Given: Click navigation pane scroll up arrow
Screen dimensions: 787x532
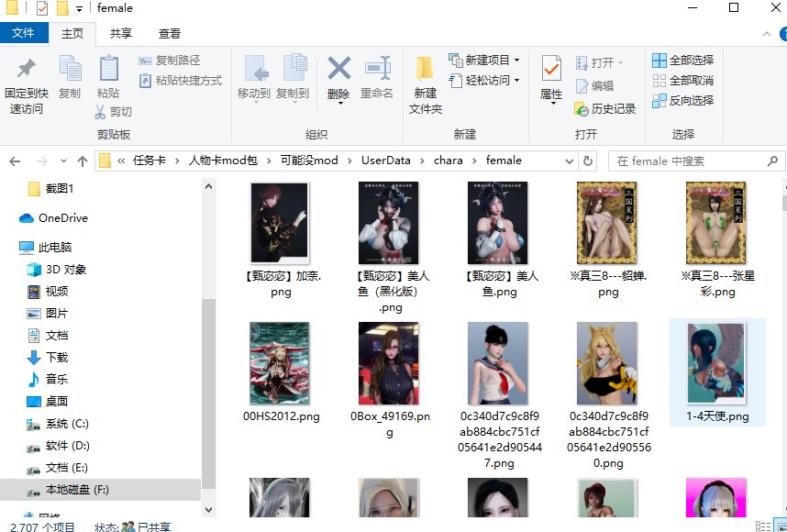Looking at the screenshot, I should (209, 187).
